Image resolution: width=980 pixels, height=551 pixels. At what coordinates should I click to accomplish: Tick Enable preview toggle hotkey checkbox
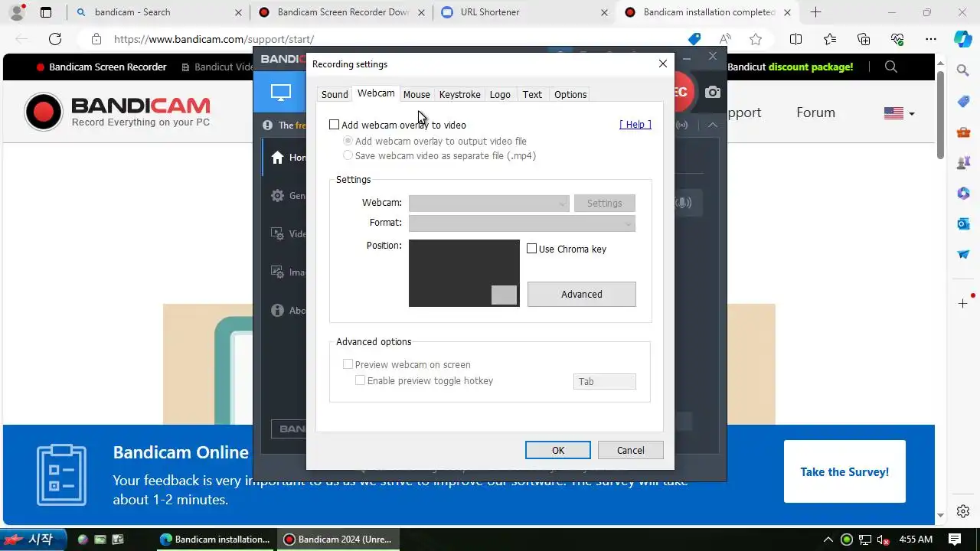point(360,380)
